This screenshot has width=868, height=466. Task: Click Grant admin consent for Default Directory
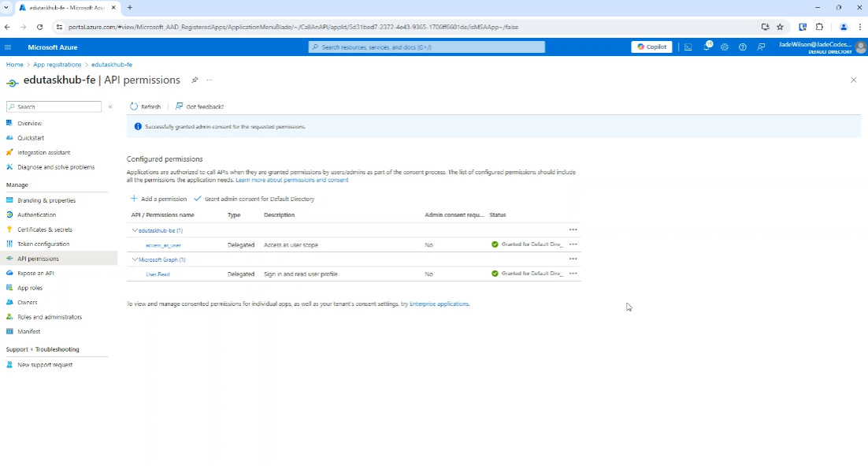pyautogui.click(x=254, y=199)
